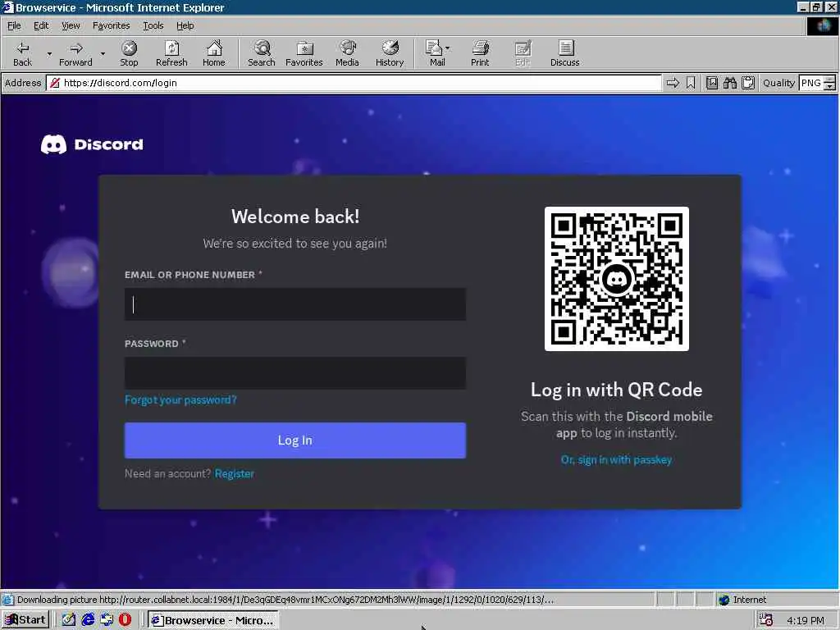Screen dimensions: 840x630
Task: Follow the Forgot your password link
Action: 180,399
